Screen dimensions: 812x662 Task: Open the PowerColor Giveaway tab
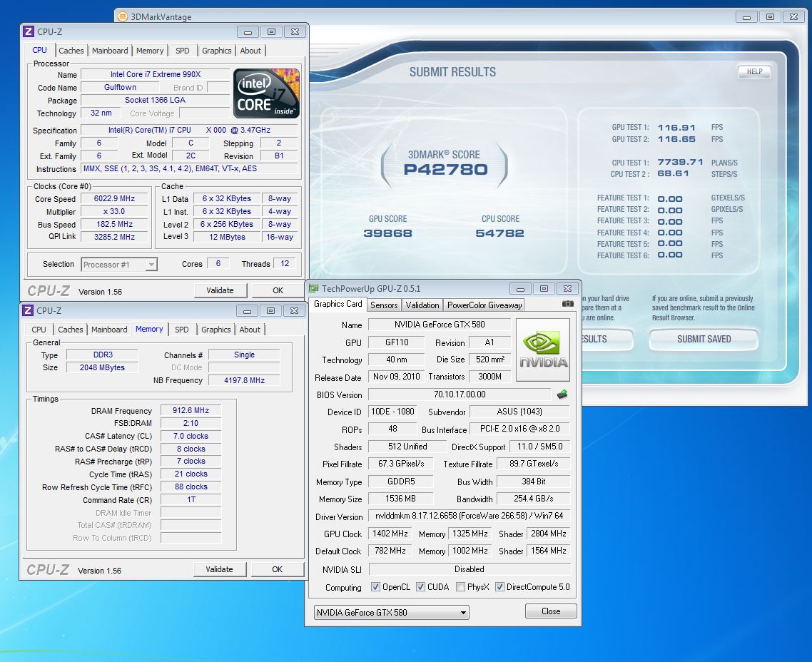pos(484,305)
